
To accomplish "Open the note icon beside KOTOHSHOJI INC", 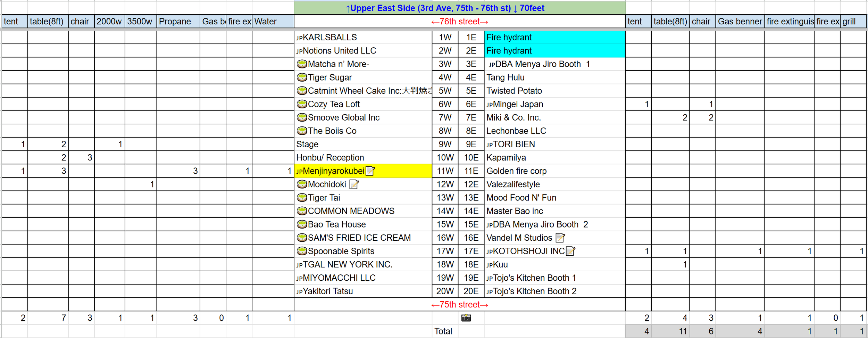I will point(570,251).
